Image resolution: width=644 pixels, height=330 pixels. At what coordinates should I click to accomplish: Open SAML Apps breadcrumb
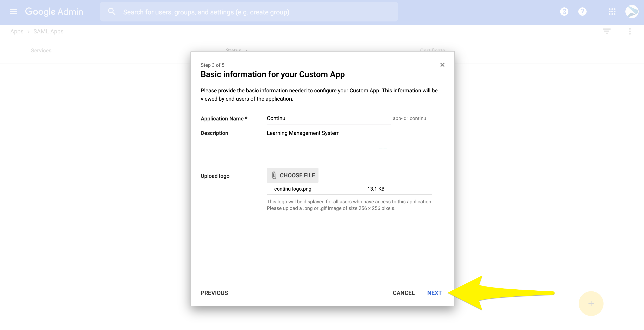48,31
